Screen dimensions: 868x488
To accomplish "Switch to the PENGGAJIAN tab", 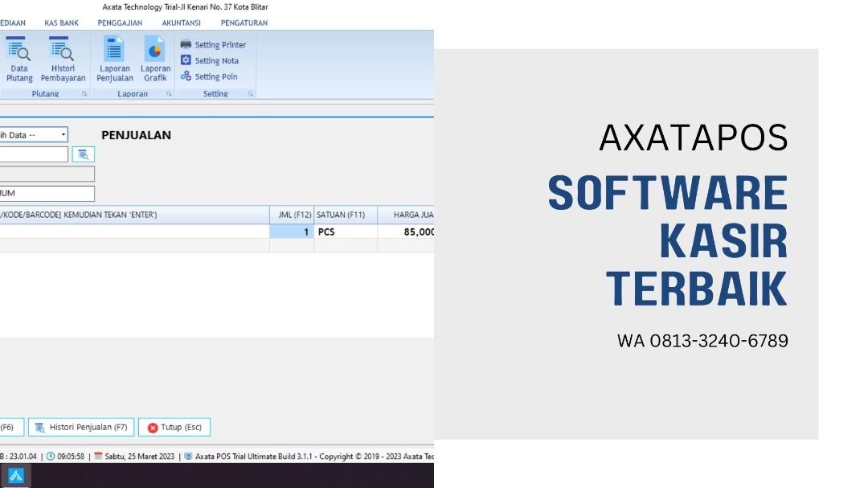I will point(120,23).
